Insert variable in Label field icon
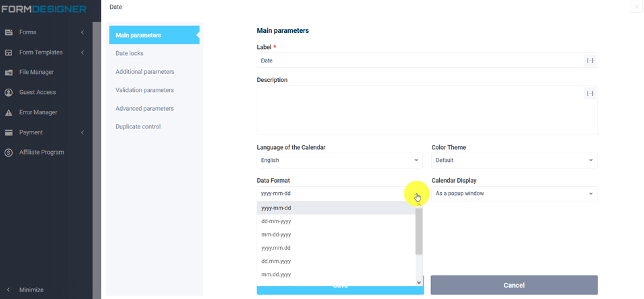This screenshot has width=644, height=299. tap(590, 60)
